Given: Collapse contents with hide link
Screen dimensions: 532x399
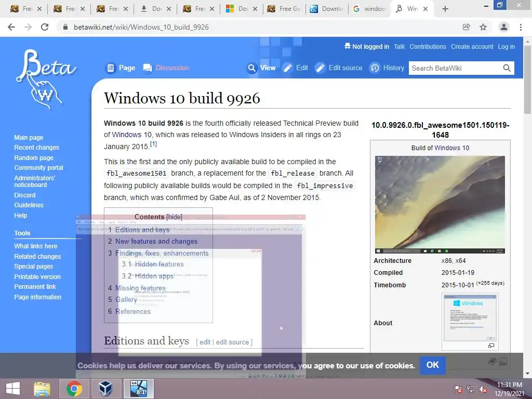Looking at the screenshot, I should point(174,217).
